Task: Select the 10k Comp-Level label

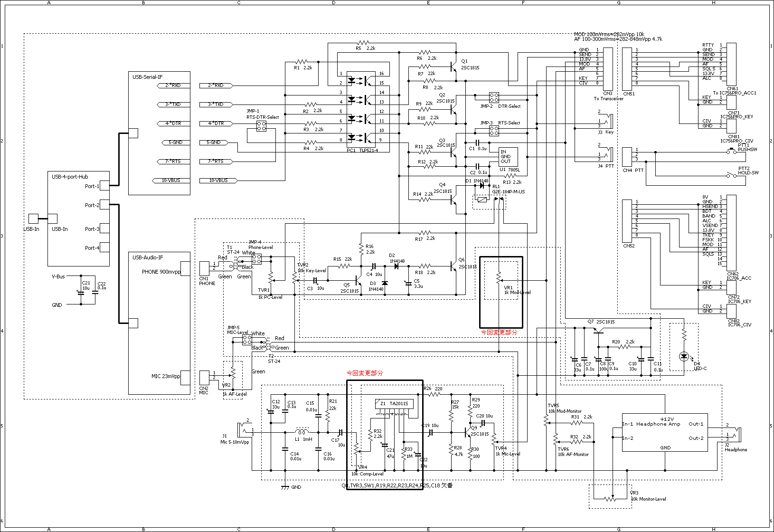Action: point(367,474)
